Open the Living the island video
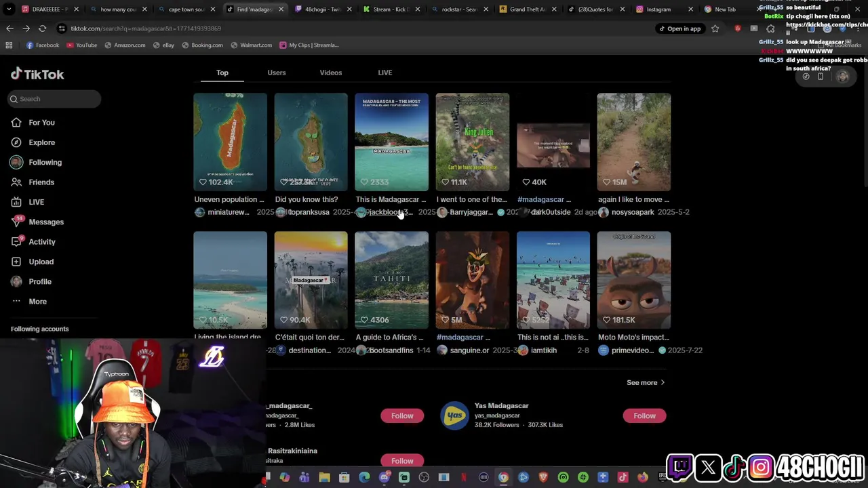 (230, 280)
